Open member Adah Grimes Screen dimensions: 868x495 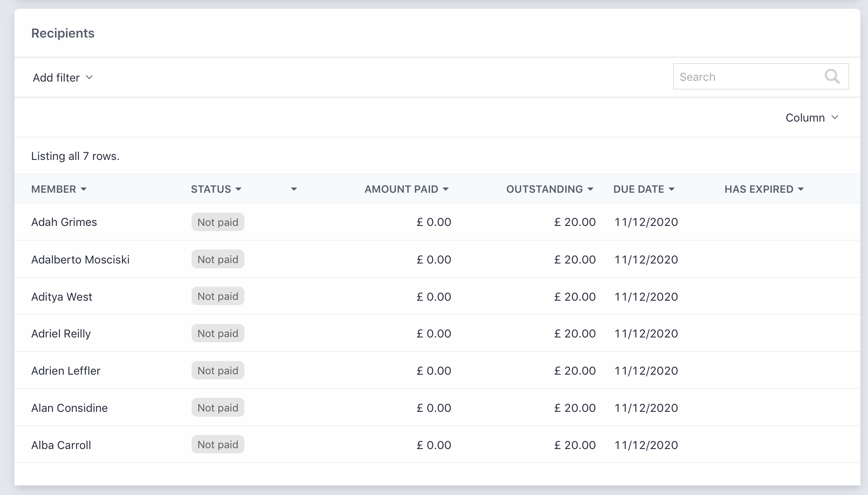click(64, 222)
